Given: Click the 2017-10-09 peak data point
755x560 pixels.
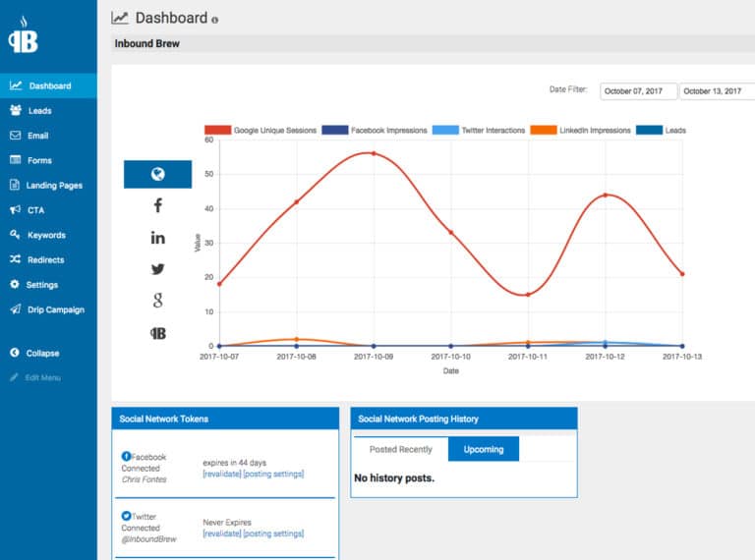Looking at the screenshot, I should pos(374,153).
